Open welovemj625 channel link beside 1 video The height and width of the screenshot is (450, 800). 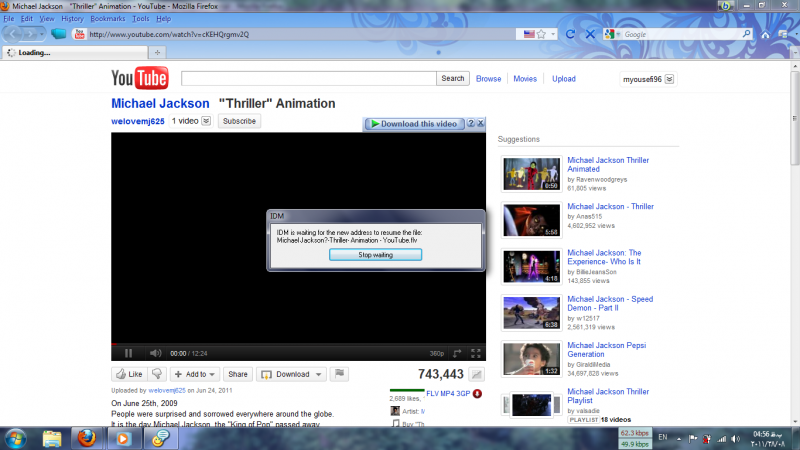tap(138, 121)
